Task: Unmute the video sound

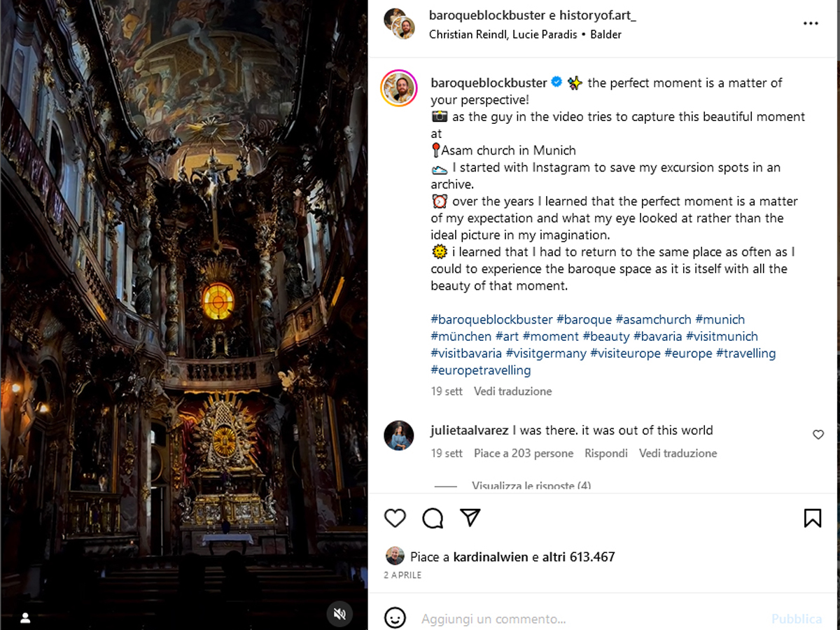Action: [339, 614]
